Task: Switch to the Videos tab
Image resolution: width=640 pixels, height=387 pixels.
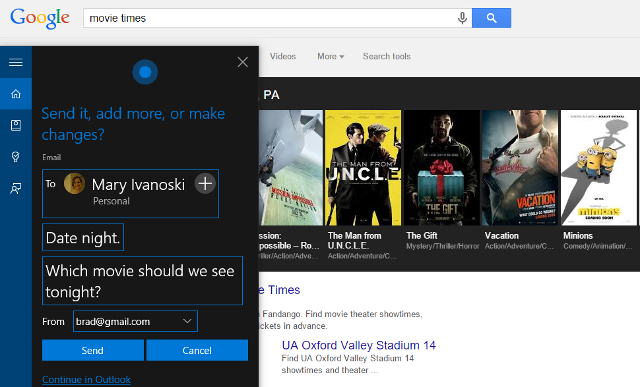Action: (283, 56)
